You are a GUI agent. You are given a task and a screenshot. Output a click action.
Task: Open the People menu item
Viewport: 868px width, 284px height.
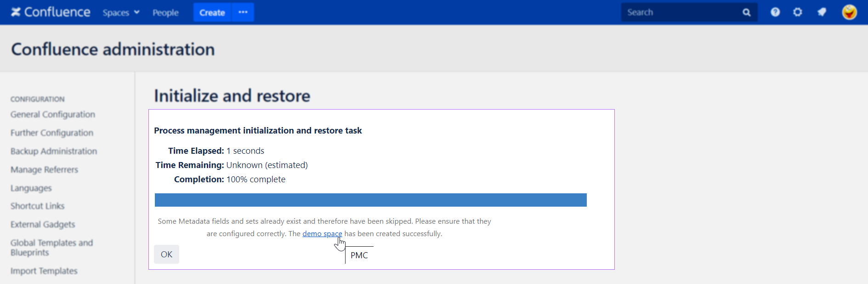tap(165, 12)
